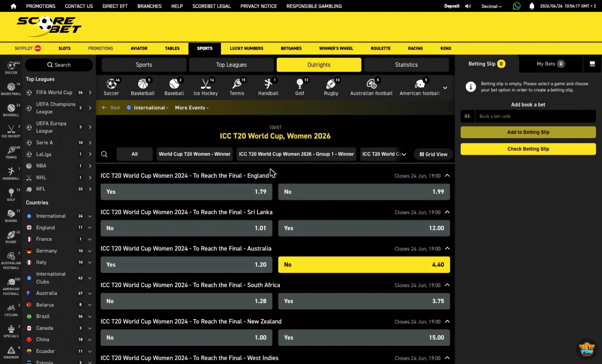
Task: Expand the market filter tabs chevron
Action: tap(404, 154)
